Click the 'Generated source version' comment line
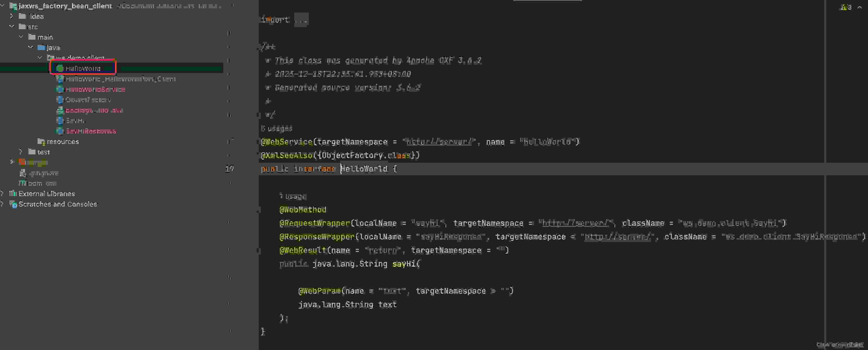 [343, 88]
